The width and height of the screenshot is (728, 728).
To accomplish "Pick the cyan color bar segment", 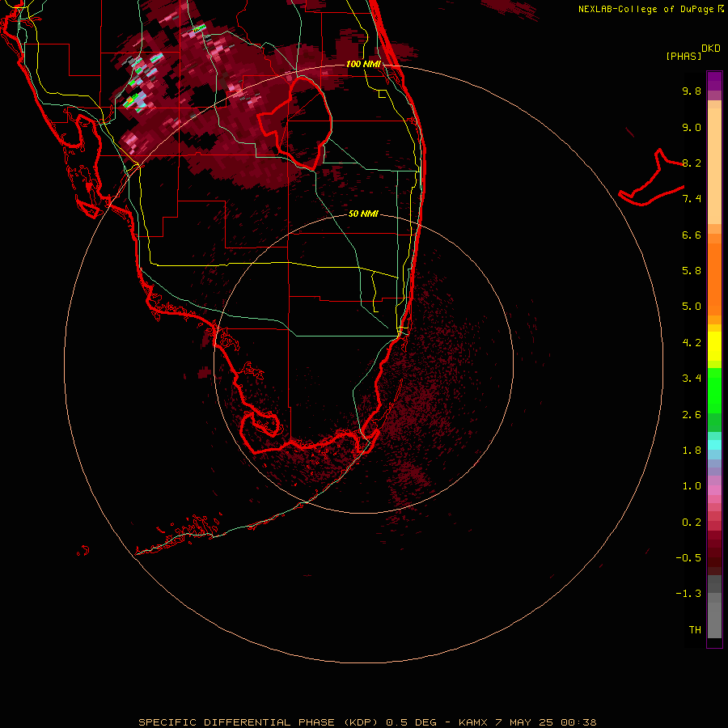I will coord(714,445).
